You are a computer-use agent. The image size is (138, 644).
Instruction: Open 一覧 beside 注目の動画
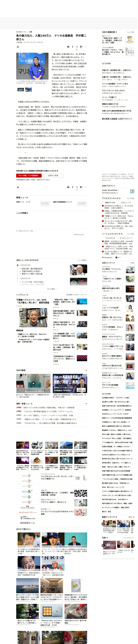[x=86, y=370]
